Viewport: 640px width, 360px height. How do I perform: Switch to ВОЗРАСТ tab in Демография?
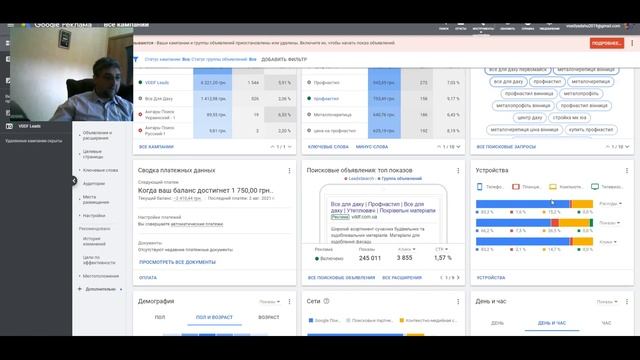point(269,317)
